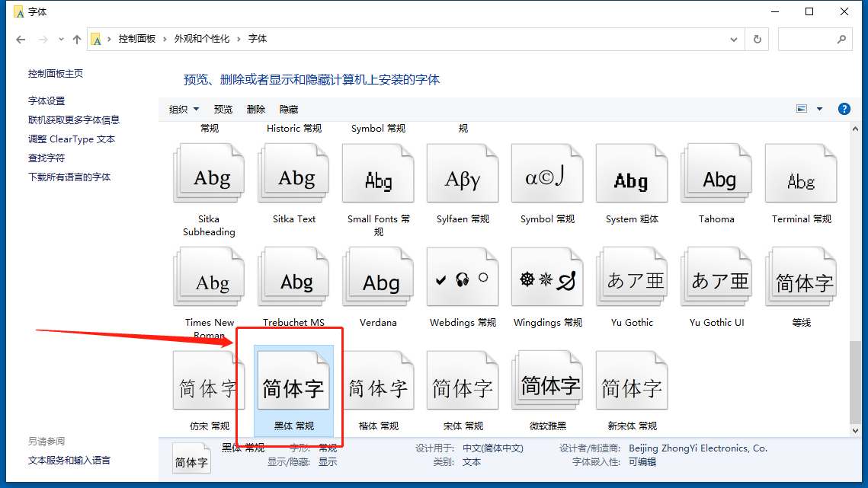This screenshot has height=488, width=868.
Task: Open the change view dropdown arrow
Action: [820, 109]
